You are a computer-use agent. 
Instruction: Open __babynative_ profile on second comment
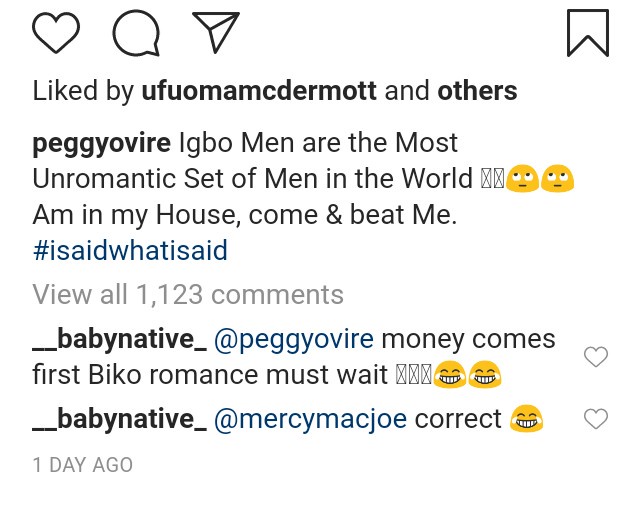pyautogui.click(x=119, y=419)
